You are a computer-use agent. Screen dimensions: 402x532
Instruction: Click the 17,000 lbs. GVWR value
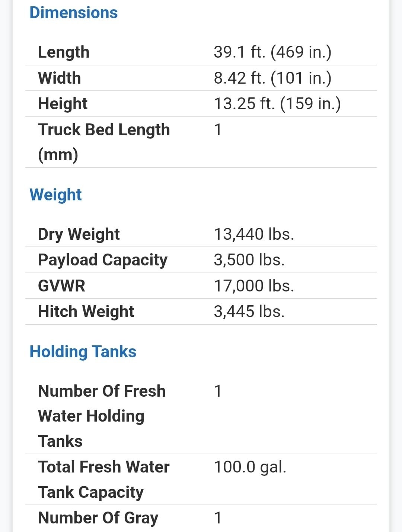coord(253,286)
